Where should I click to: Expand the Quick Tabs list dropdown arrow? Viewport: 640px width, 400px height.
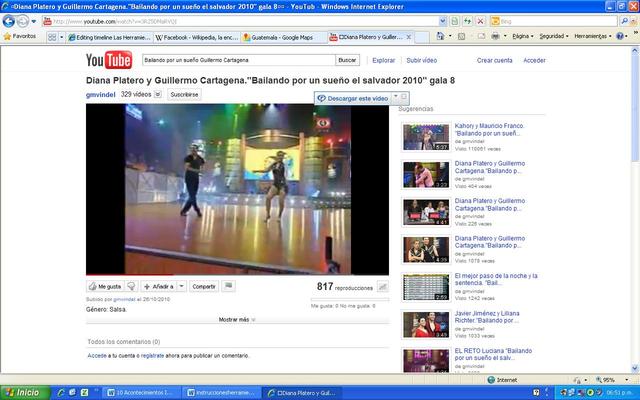pos(62,37)
